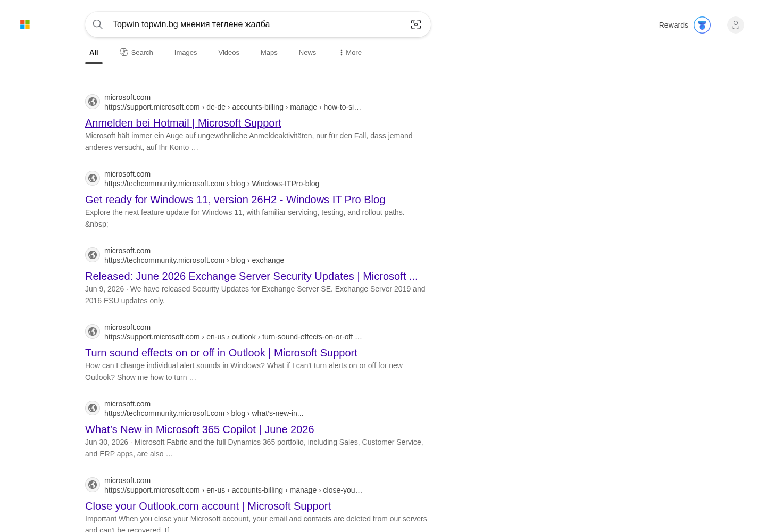
Task: Open Close your Outlook.com account link
Action: pyautogui.click(x=208, y=506)
